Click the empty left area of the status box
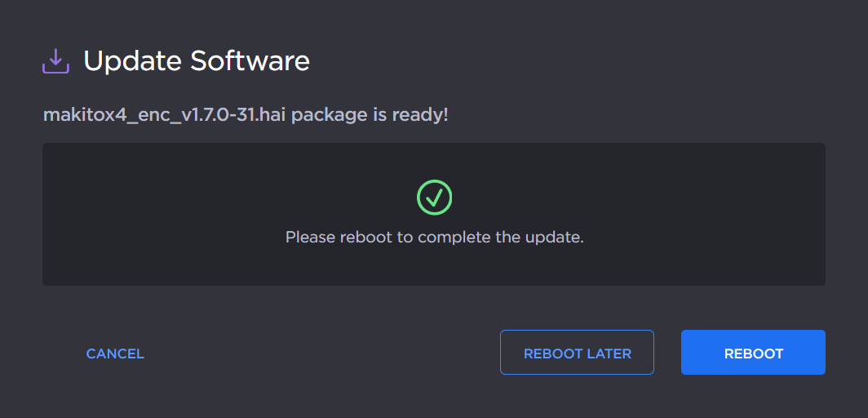This screenshot has width=868, height=418. (147, 214)
